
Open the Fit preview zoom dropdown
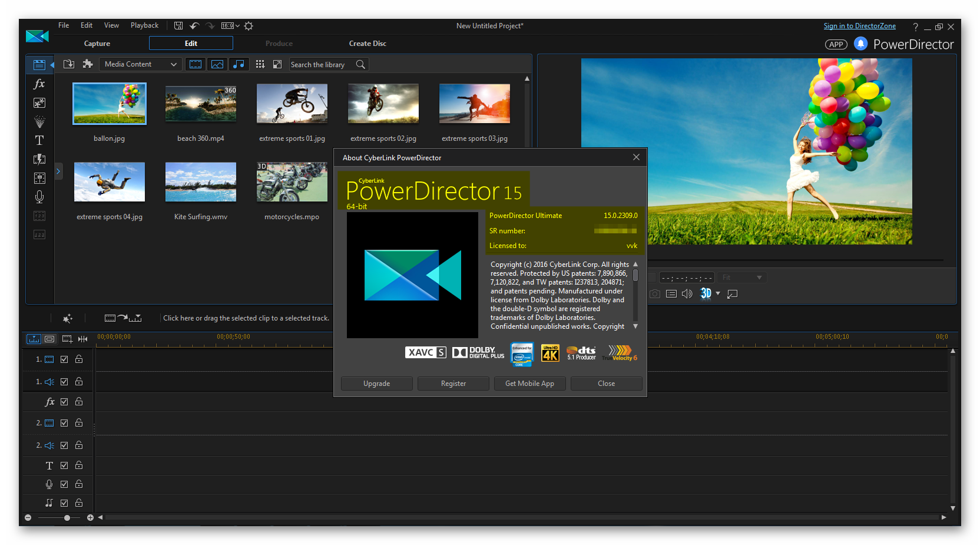742,278
